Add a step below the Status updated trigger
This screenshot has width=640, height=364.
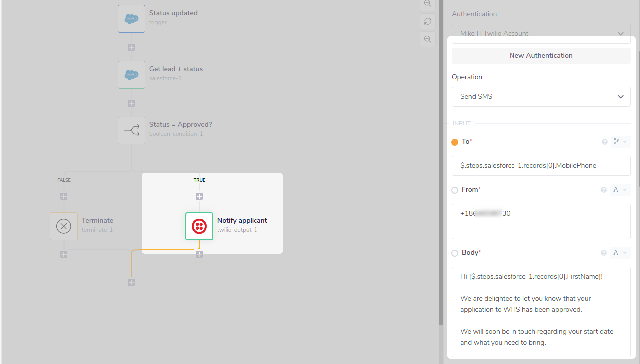[131, 47]
